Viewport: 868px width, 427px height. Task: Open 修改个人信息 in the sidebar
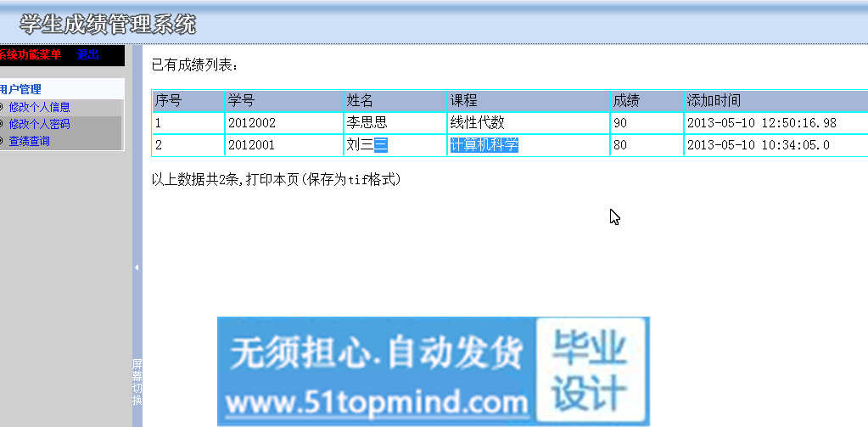[x=39, y=107]
